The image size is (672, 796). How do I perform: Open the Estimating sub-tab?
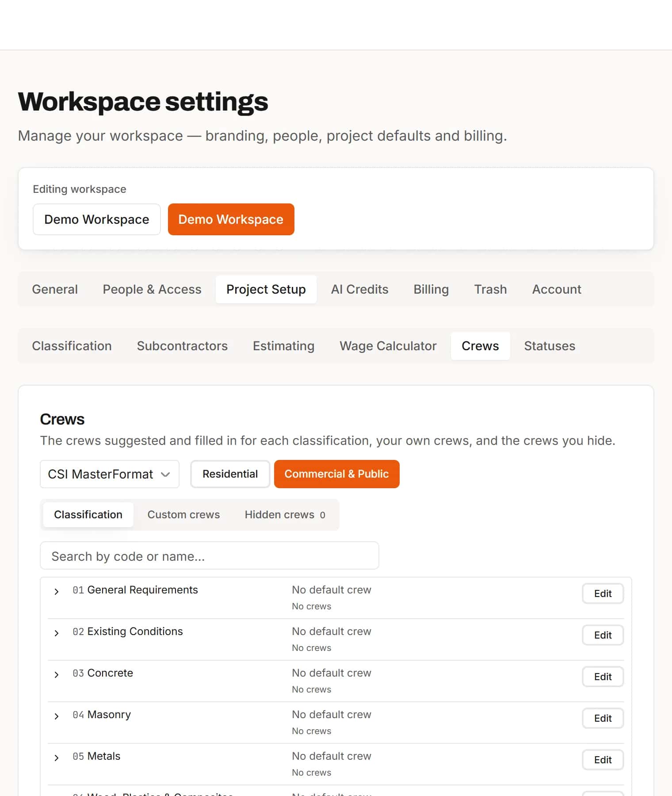(283, 346)
